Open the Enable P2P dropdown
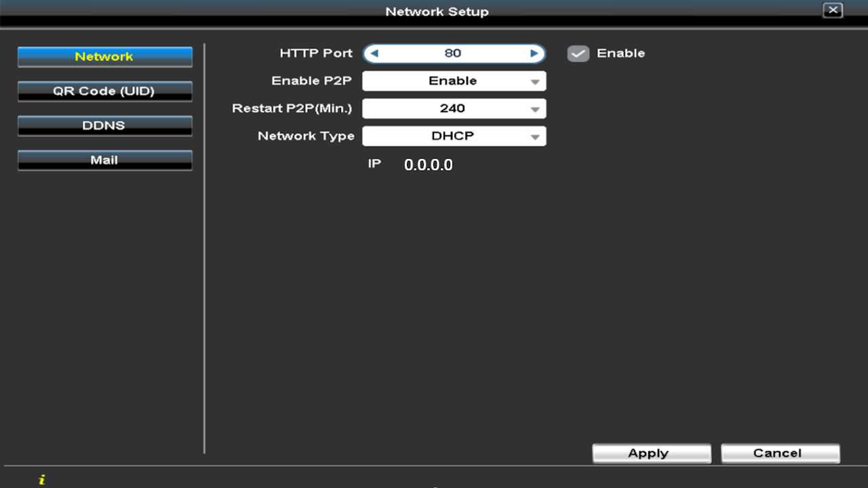 (454, 81)
